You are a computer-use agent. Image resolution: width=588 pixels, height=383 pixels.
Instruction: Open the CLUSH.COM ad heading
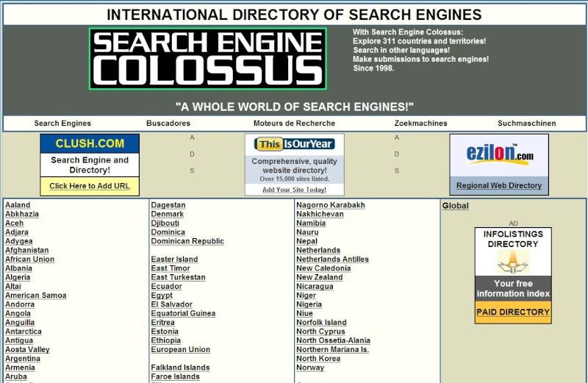[x=90, y=143]
